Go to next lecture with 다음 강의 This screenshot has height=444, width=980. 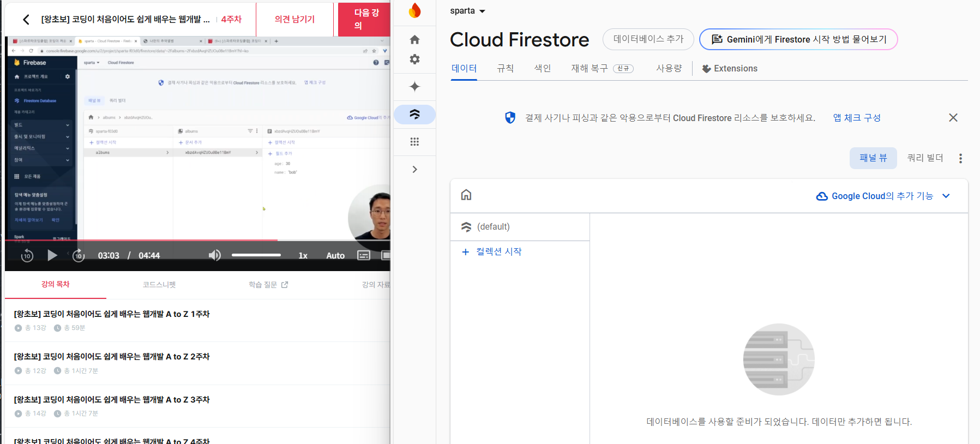point(364,19)
